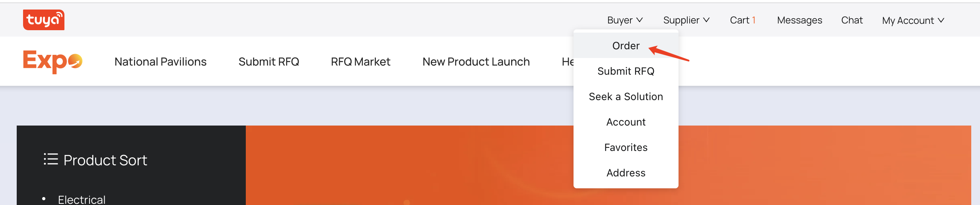Expand the Supplier dropdown menu
The image size is (980, 205).
[686, 20]
